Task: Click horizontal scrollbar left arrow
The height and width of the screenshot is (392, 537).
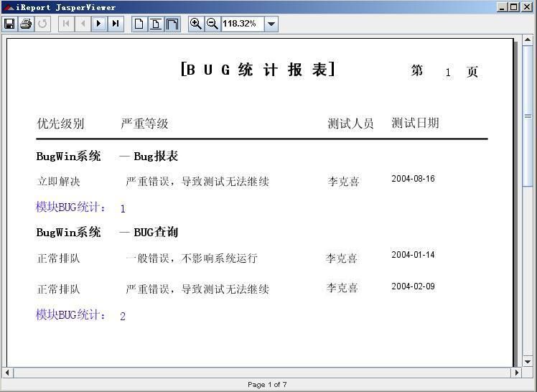Action: coord(7,373)
